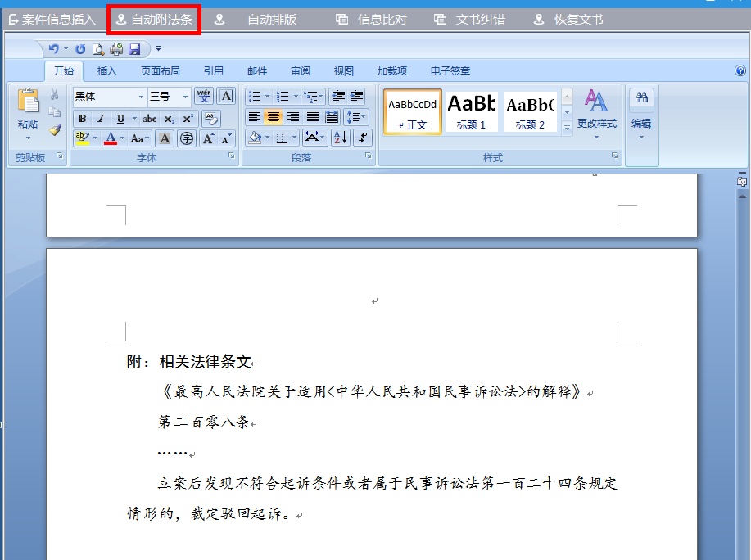Click the 信息比对 button
751x560 pixels.
coord(371,20)
